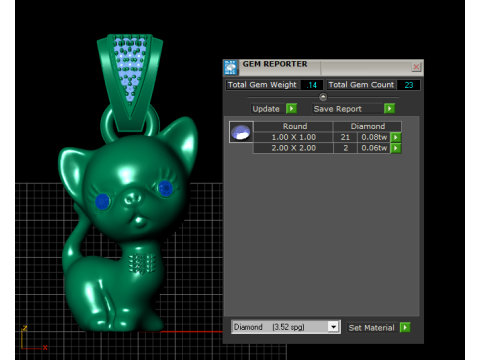
Task: Select the cat's right blue gem eye
Action: tap(165, 188)
